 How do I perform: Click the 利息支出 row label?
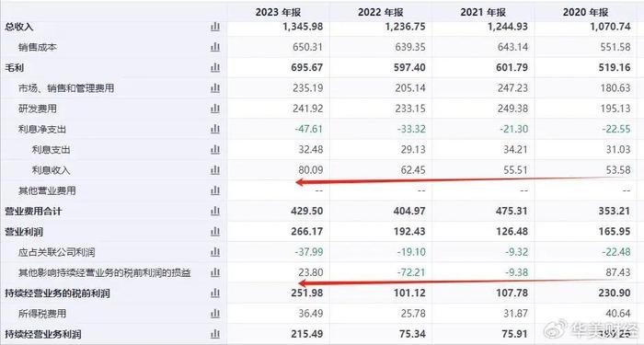[51, 150]
